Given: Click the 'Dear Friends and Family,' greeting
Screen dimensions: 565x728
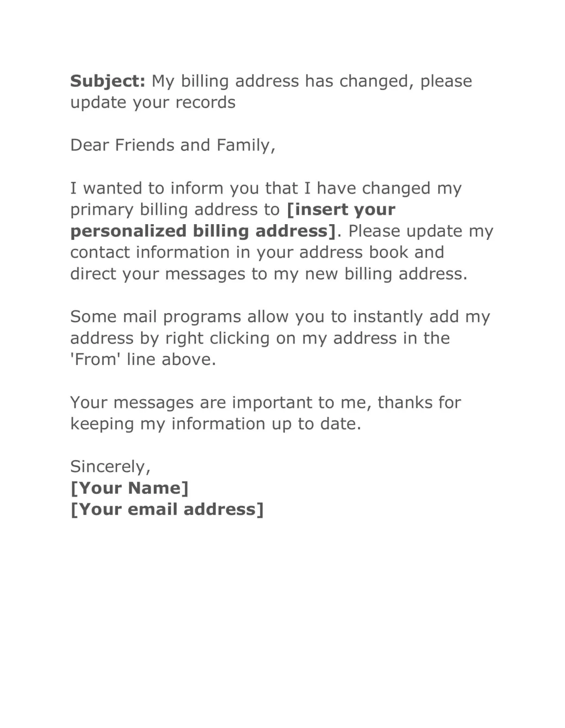Looking at the screenshot, I should coord(173,145).
